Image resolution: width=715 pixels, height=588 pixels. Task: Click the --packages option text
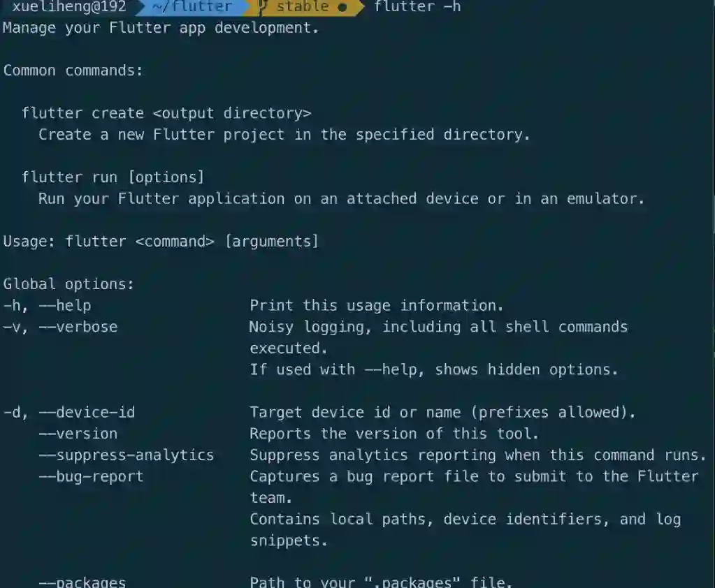(x=82, y=582)
